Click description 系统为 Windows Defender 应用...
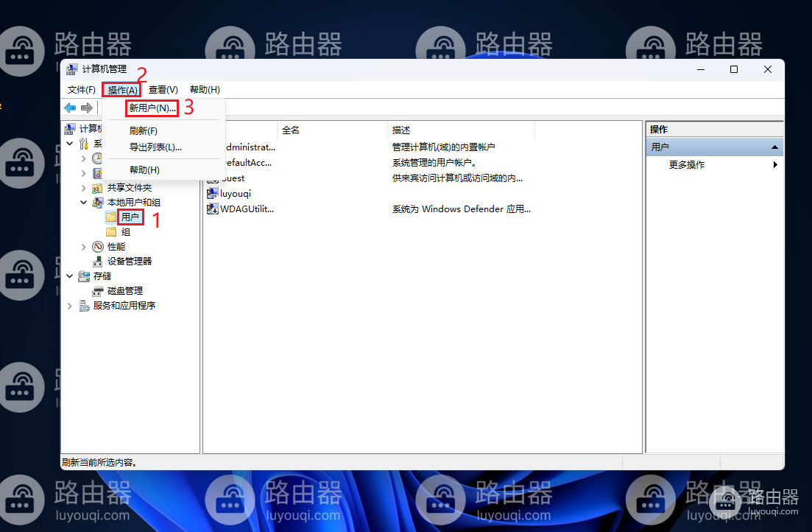 pos(462,209)
